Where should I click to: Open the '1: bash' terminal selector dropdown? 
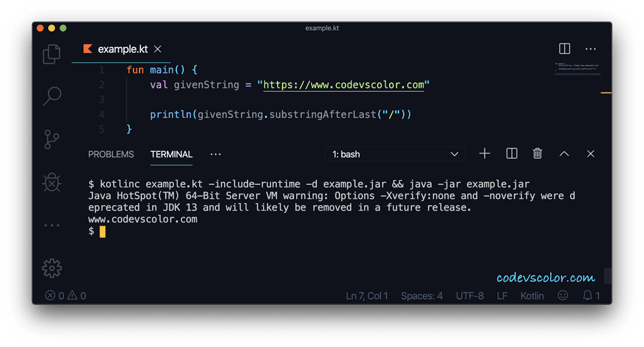point(395,154)
